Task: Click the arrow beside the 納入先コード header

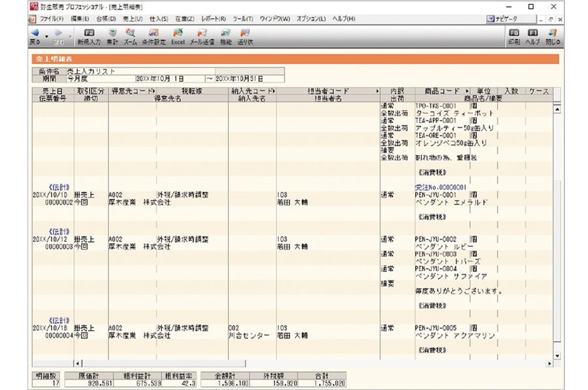Action: click(x=273, y=91)
